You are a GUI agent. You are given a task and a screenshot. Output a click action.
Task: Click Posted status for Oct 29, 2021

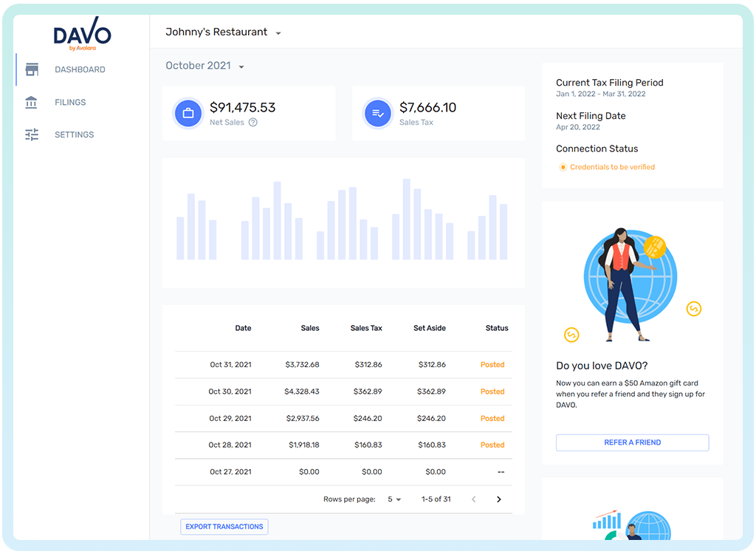click(492, 418)
